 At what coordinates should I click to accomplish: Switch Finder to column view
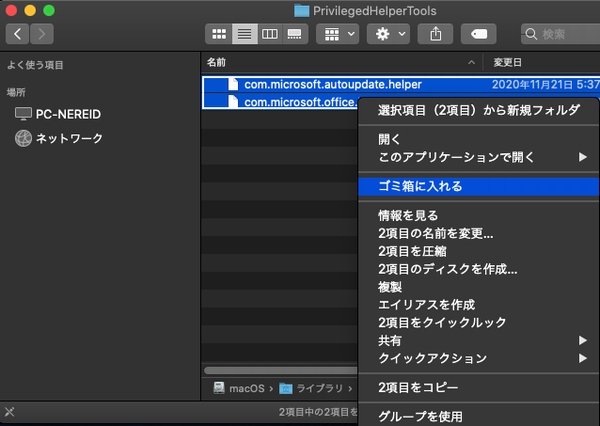270,34
